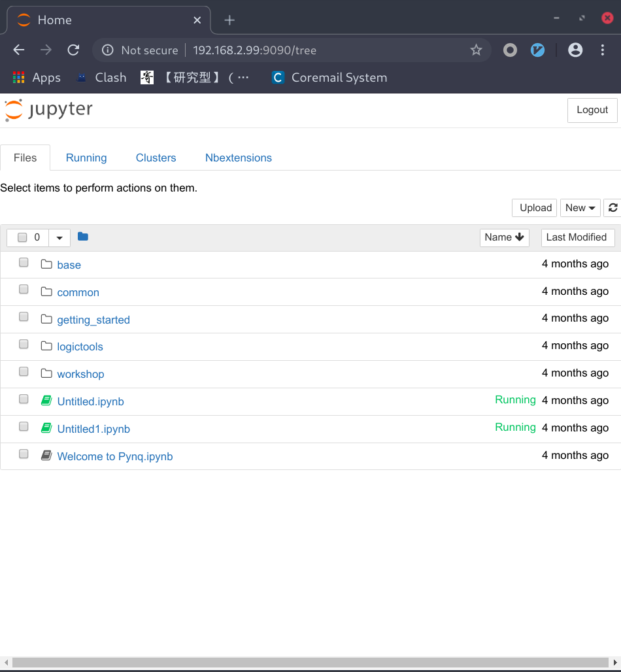Bookmark this page with the star
The height and width of the screenshot is (672, 621).
coord(476,50)
